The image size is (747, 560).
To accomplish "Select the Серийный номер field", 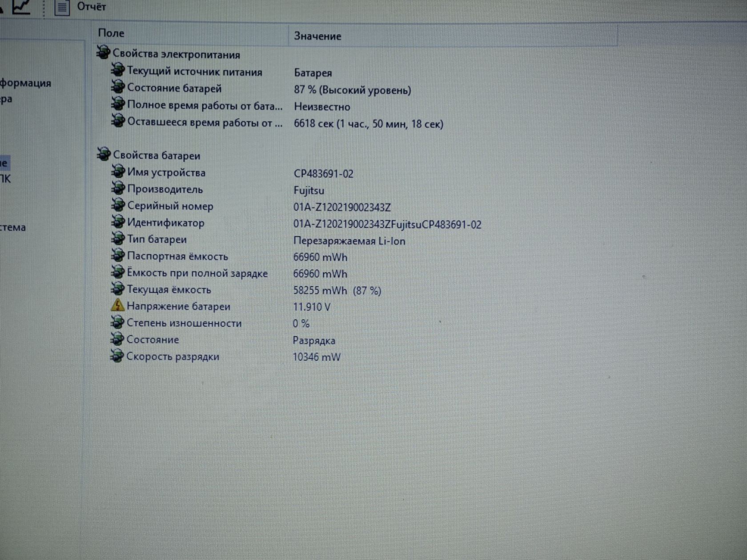I will (x=170, y=206).
